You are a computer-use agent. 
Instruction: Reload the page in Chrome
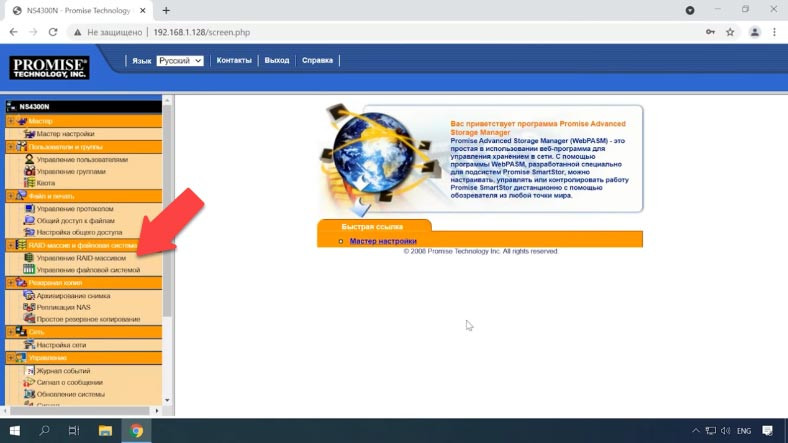point(53,32)
